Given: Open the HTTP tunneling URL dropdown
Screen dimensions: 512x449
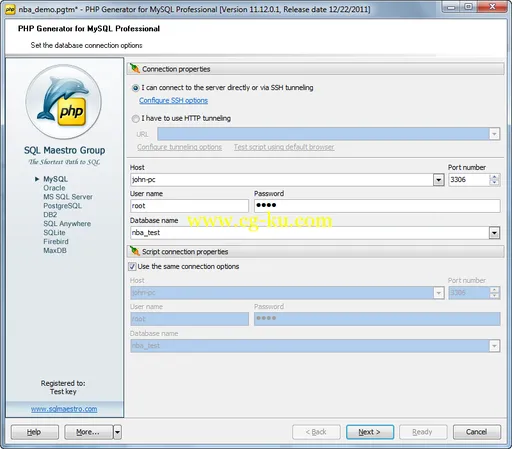Looking at the screenshot, I should coord(494,134).
